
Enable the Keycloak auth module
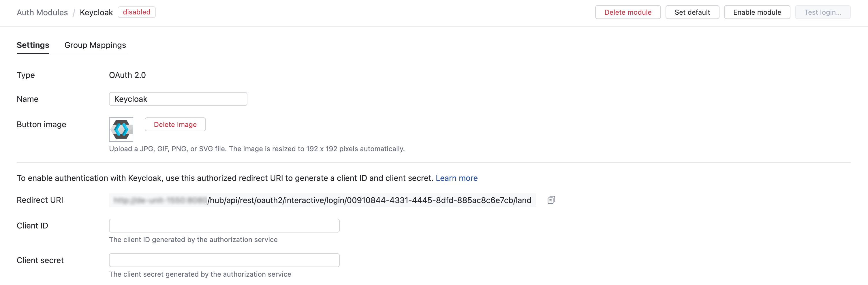tap(757, 12)
